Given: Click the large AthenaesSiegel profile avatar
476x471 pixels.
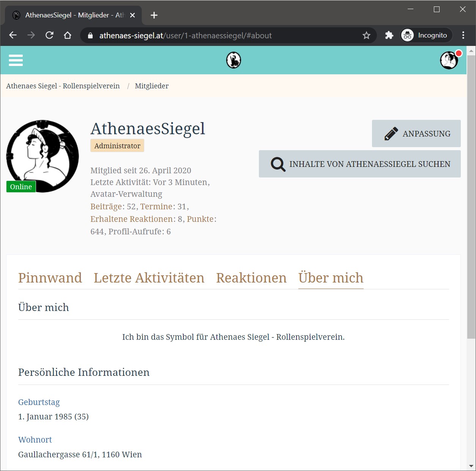Looking at the screenshot, I should click(43, 156).
